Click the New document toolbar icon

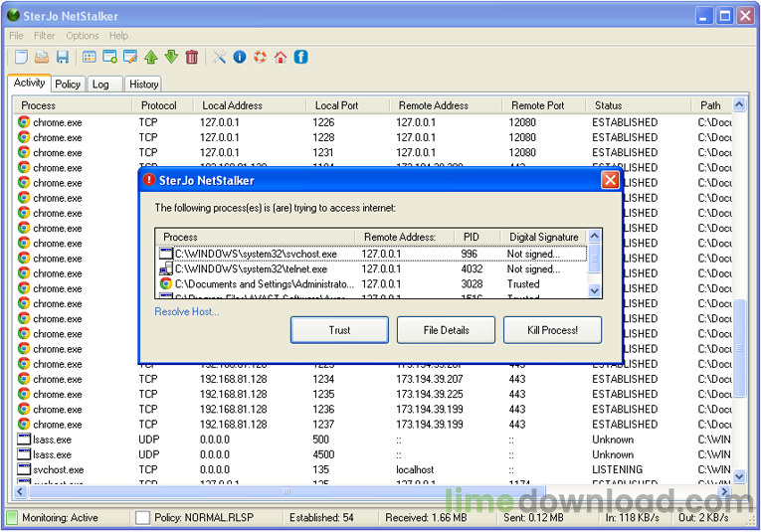[x=21, y=57]
